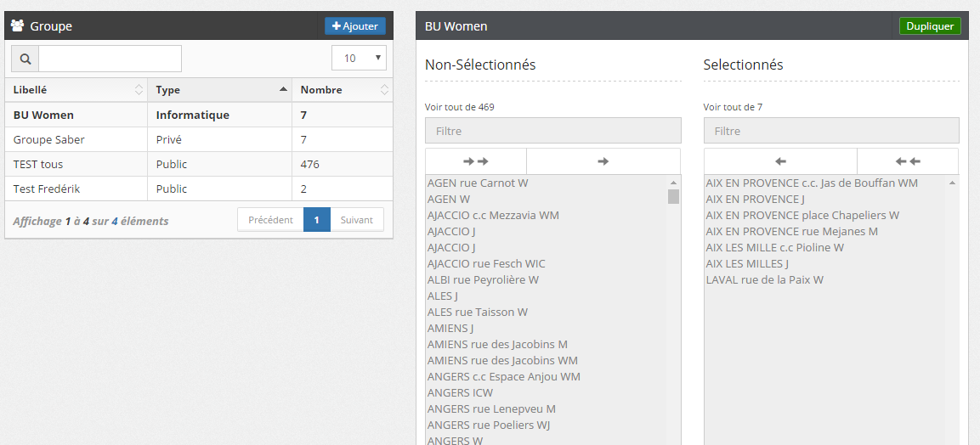Select the Groupe Saber row

click(x=49, y=139)
